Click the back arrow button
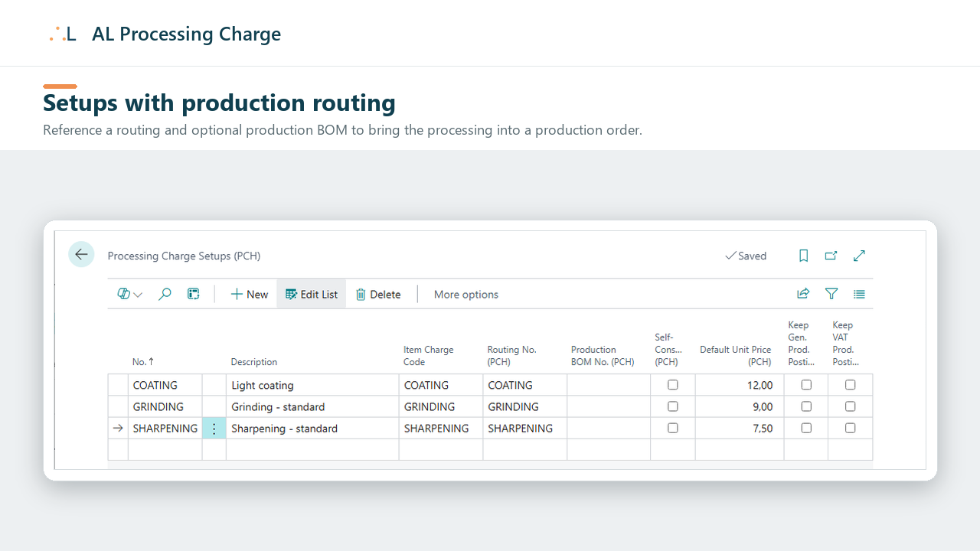 point(81,255)
